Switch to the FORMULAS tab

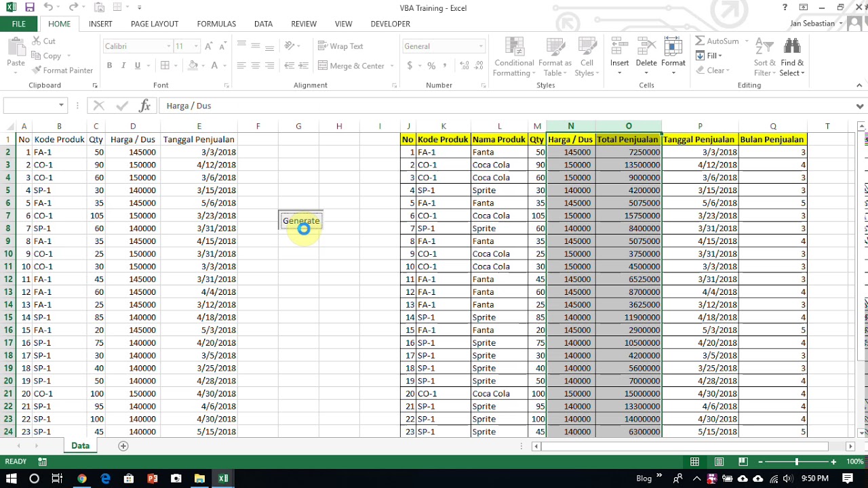click(216, 24)
